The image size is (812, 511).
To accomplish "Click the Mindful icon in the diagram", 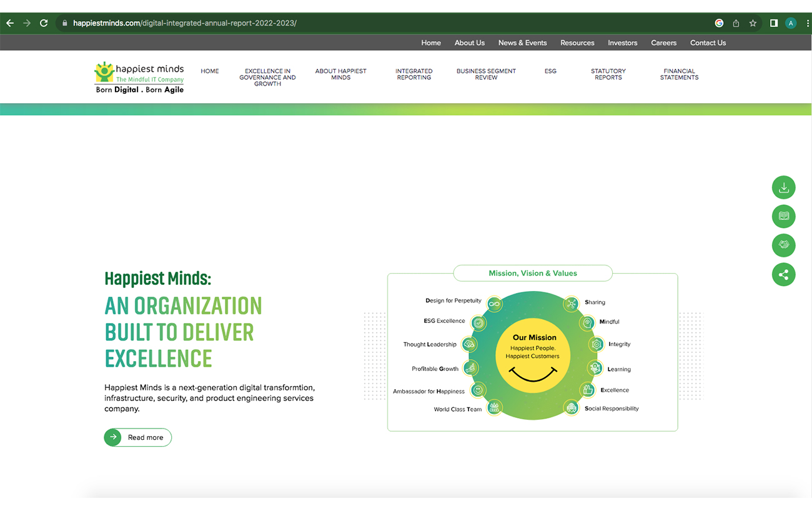I will 587,323.
